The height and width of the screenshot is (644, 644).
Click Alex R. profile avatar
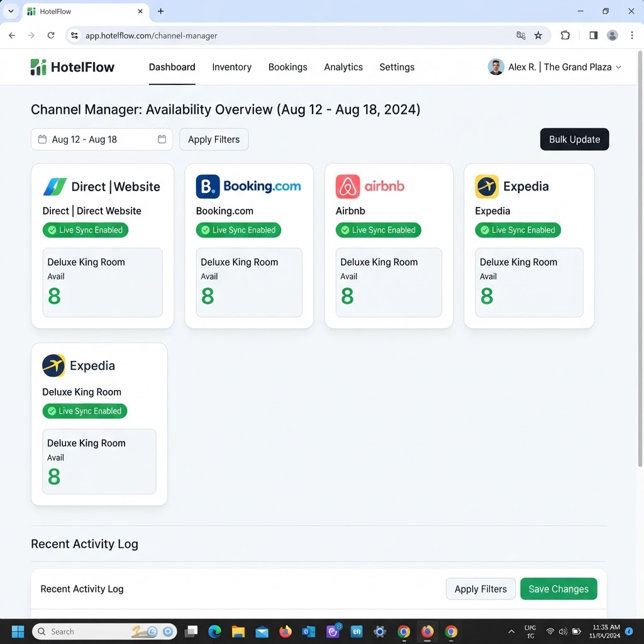click(496, 67)
